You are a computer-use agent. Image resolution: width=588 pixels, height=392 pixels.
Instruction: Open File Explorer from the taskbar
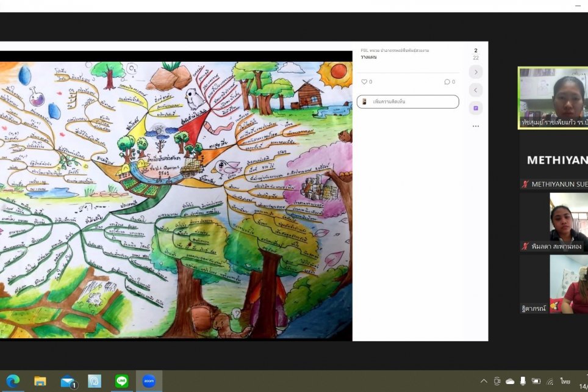click(40, 381)
